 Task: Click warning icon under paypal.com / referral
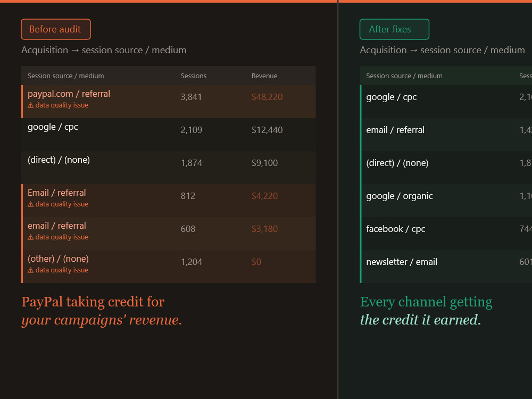click(x=30, y=105)
